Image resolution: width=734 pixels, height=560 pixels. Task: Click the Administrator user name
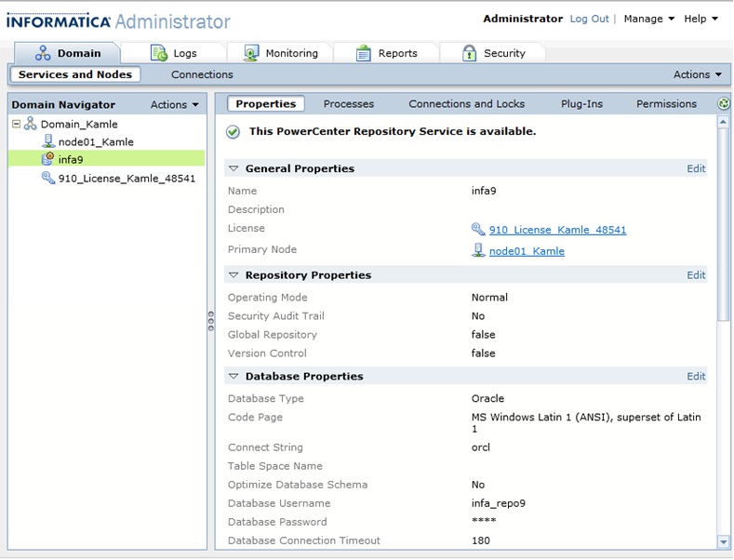(x=523, y=19)
